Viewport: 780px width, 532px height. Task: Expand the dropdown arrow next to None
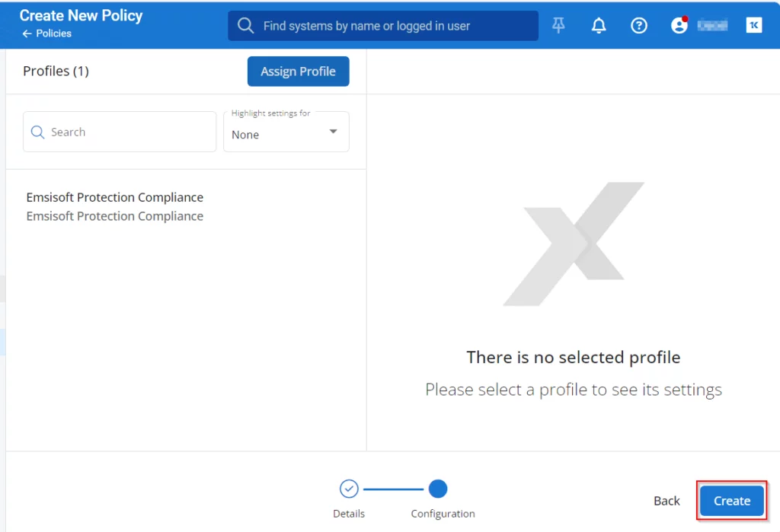tap(333, 132)
